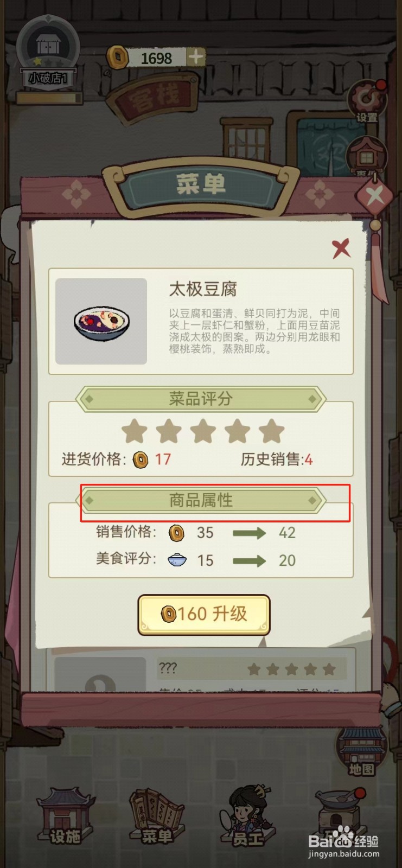This screenshot has height=868, width=402.
Task: Tap the shop experience progress bar
Action: (49, 98)
